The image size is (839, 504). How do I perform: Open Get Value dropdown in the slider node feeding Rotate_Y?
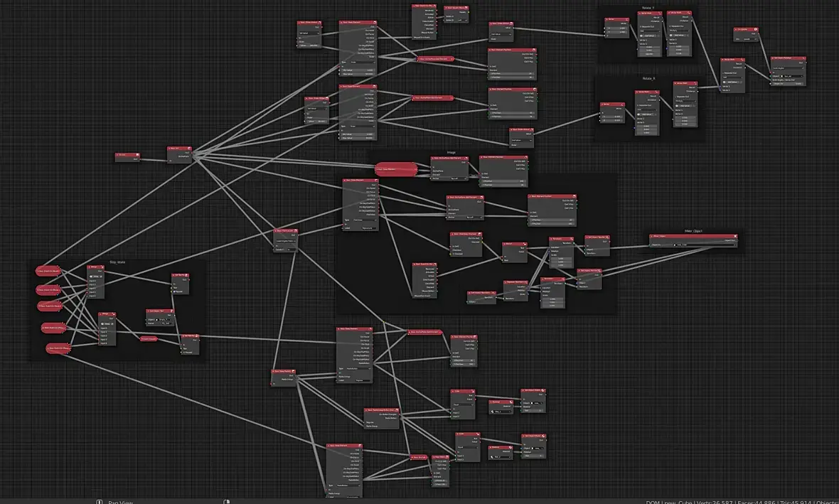pos(501,34)
